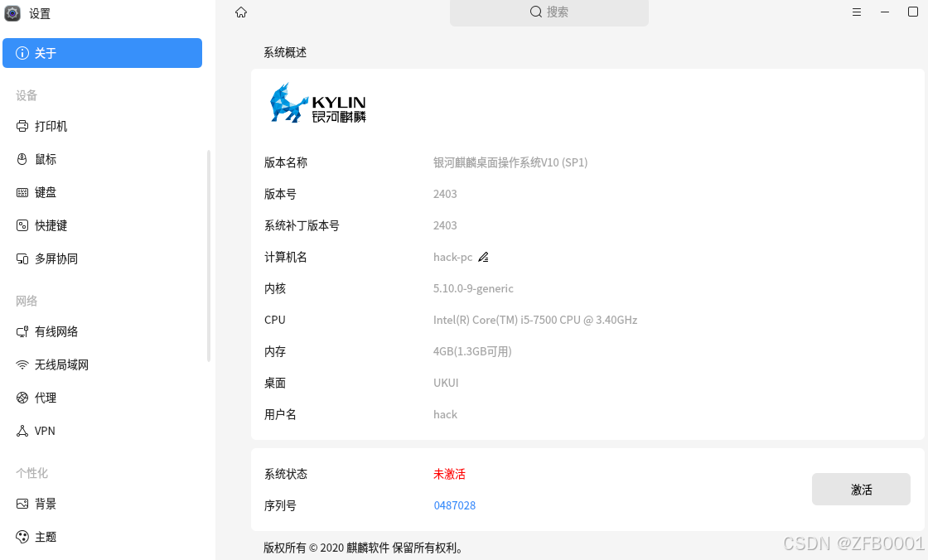Click the background picture icon beside 背景
The height and width of the screenshot is (560, 928).
point(22,504)
